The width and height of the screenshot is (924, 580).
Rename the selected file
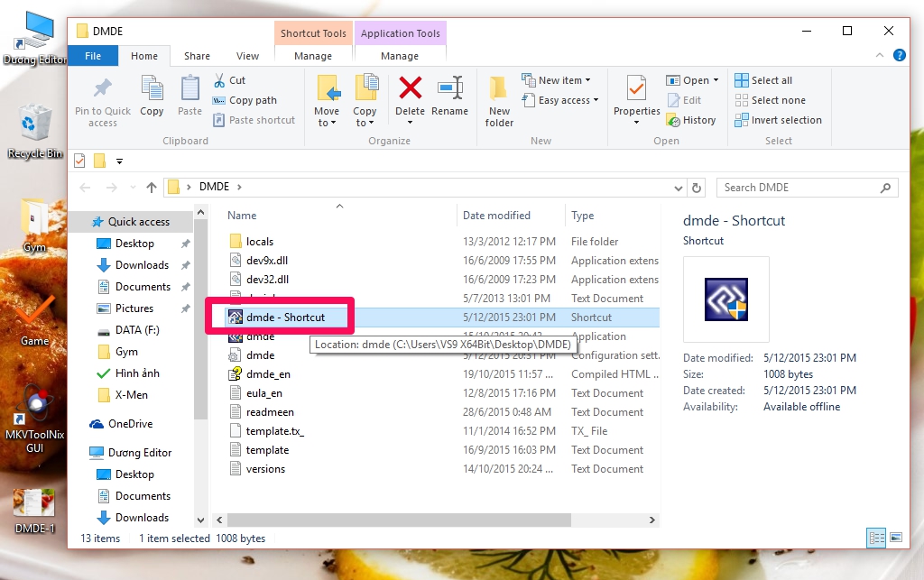[449, 95]
